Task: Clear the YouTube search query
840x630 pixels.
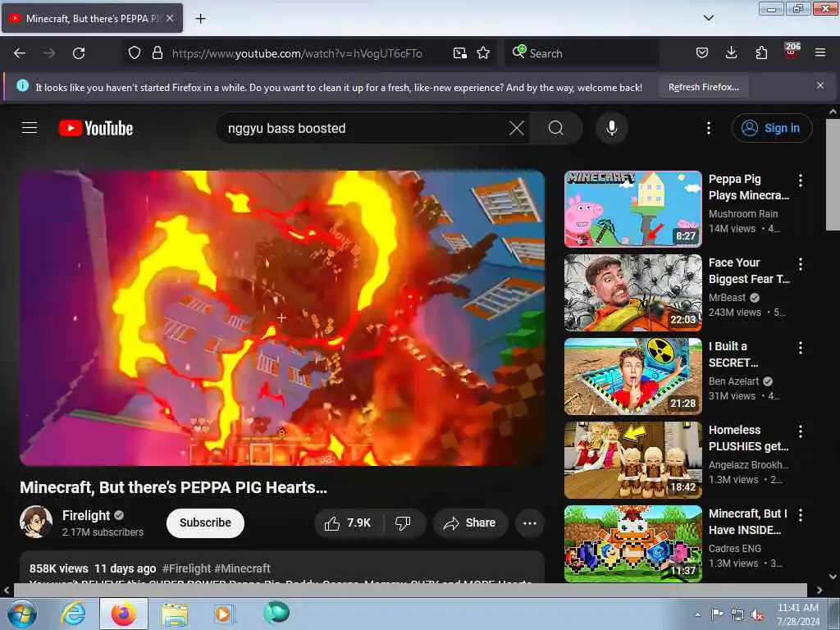Action: 517,128
